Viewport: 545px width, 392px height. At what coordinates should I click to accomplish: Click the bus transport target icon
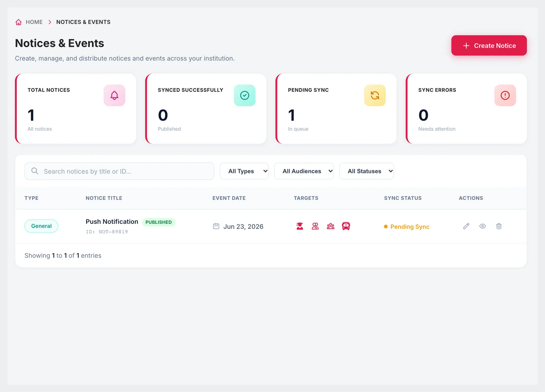[346, 226]
